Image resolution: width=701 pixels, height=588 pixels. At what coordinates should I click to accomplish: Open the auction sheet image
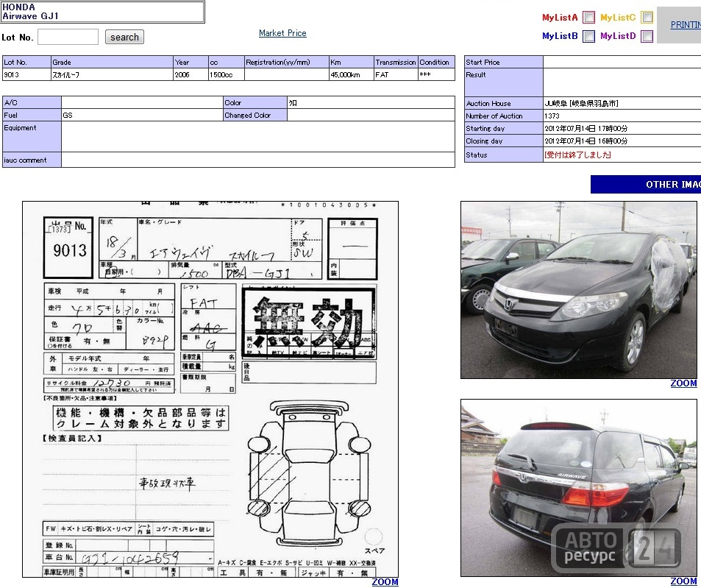click(210, 389)
